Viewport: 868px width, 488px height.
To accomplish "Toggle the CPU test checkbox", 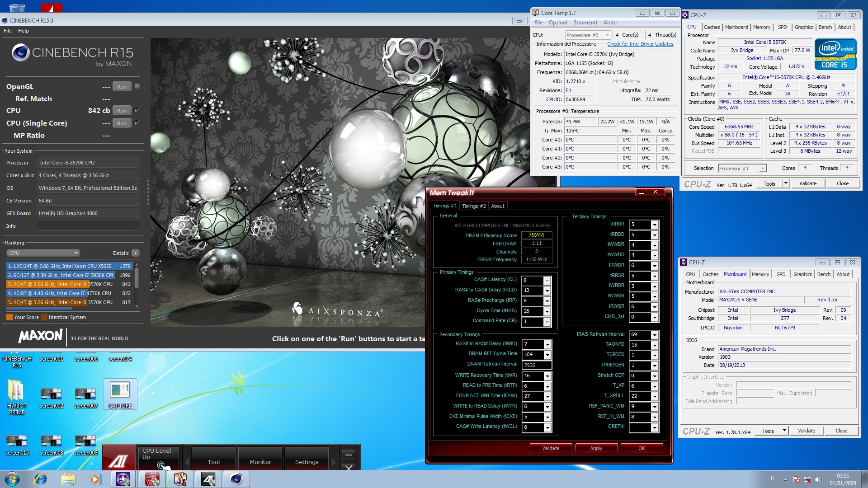I will pyautogui.click(x=137, y=110).
